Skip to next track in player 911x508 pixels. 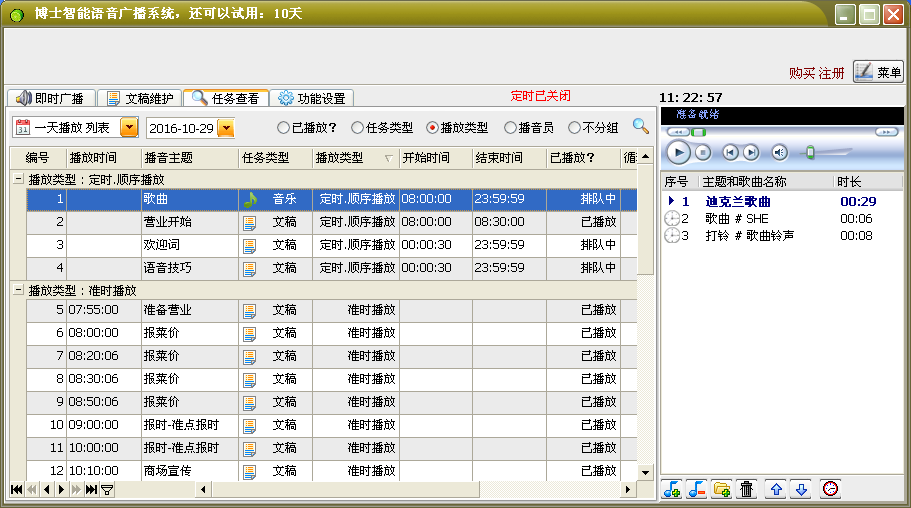point(751,153)
